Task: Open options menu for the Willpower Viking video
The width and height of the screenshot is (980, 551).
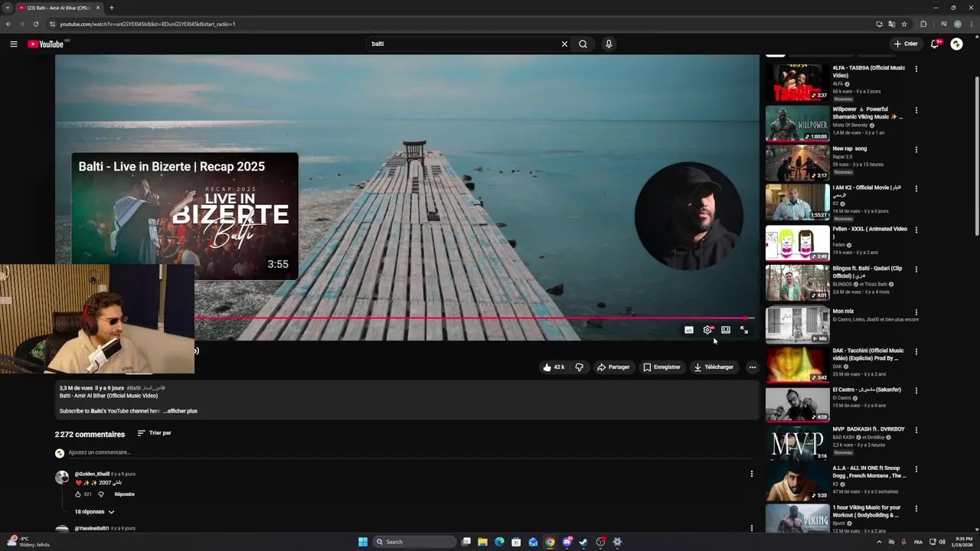Action: point(916,110)
